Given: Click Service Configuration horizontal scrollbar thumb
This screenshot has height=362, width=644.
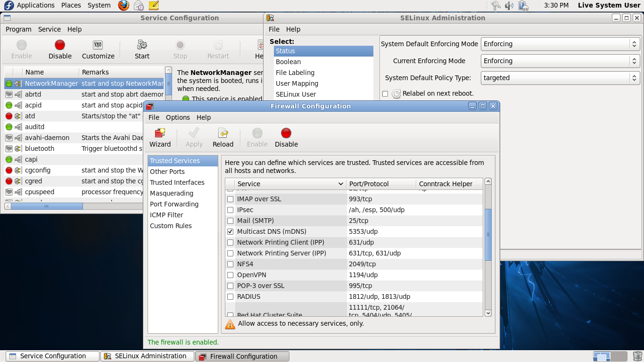Looking at the screenshot, I should pyautogui.click(x=47, y=206).
